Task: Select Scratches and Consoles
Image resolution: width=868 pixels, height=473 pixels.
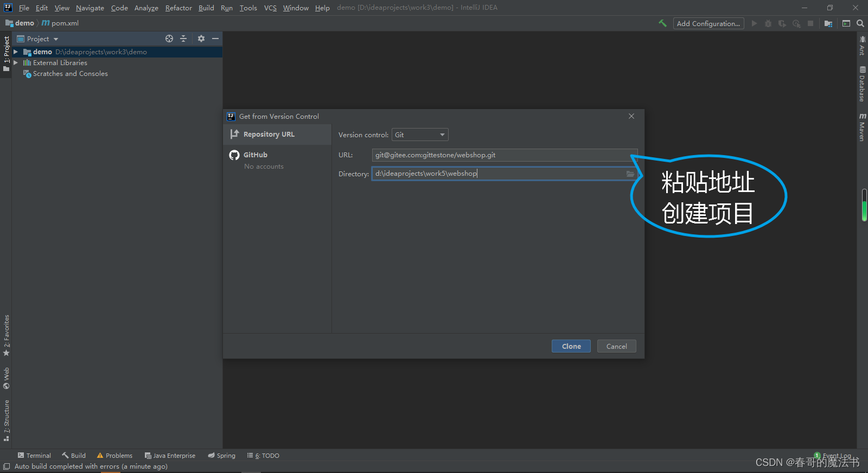Action: (70, 74)
